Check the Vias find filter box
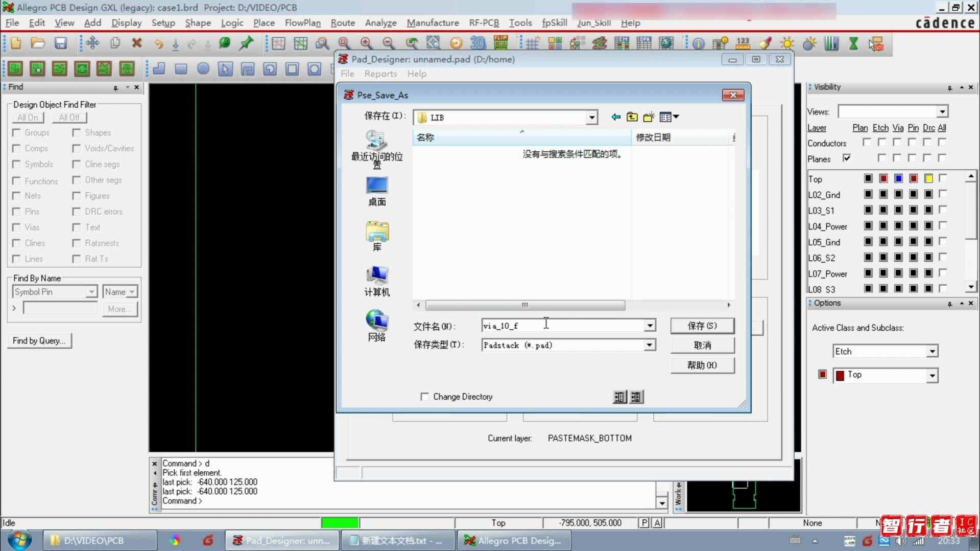Viewport: 980px width, 551px height. click(16, 227)
